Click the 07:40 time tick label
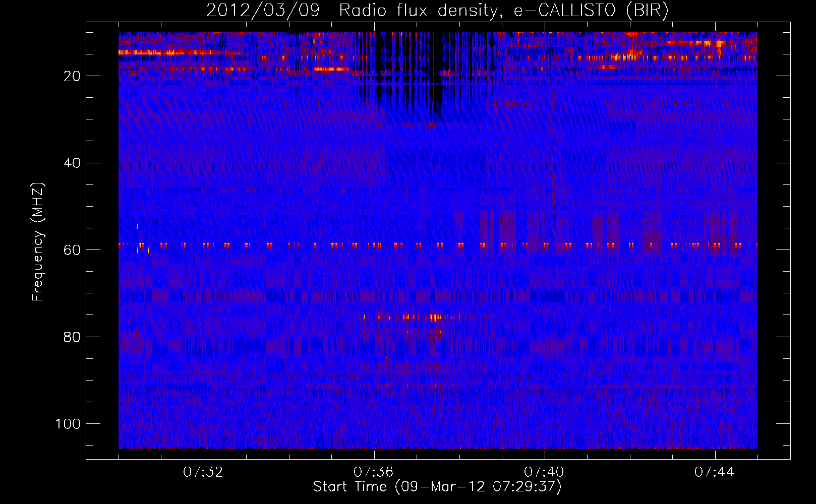 click(x=544, y=472)
